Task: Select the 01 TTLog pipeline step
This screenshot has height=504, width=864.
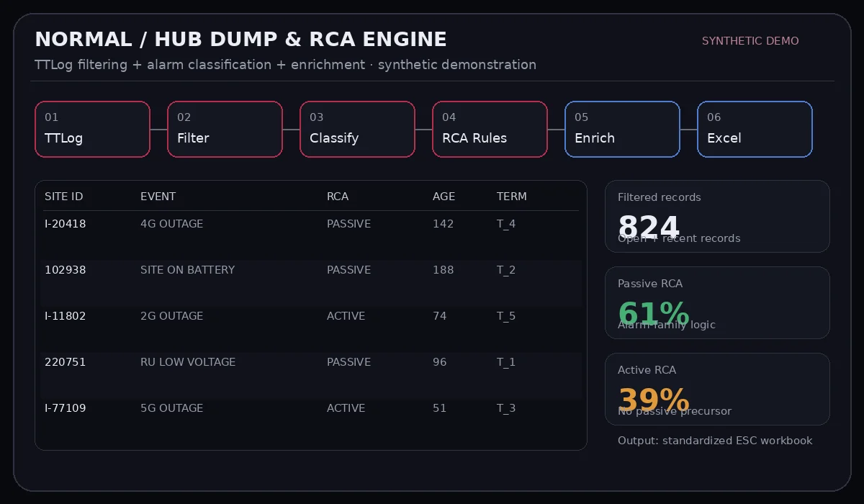Action: pos(92,129)
